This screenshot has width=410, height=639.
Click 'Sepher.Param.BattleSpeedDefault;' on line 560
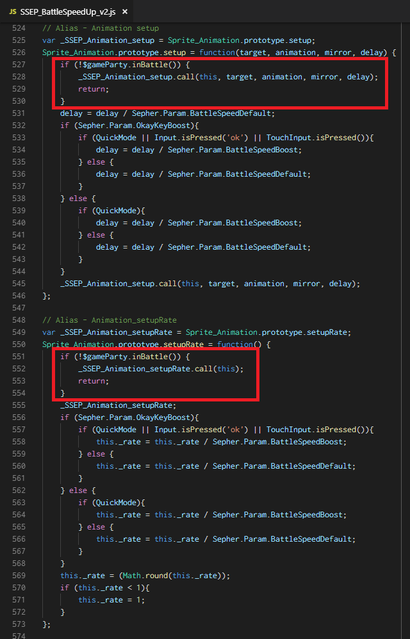coord(284,466)
